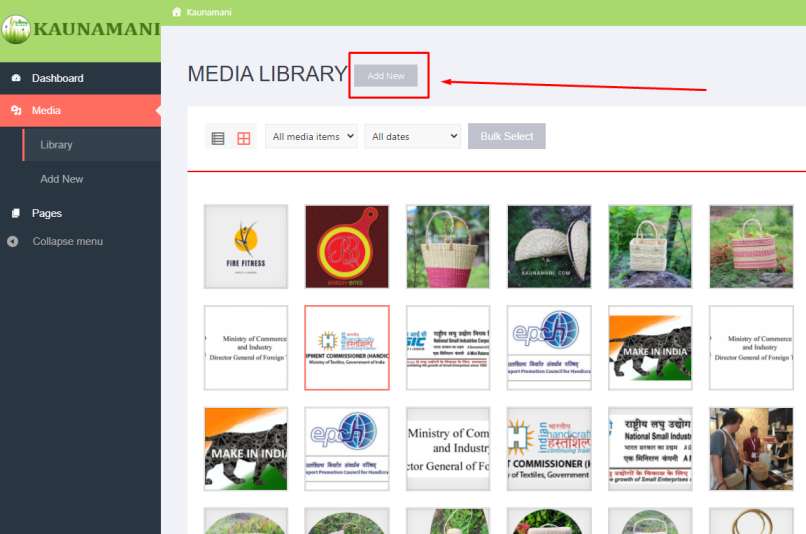This screenshot has width=806, height=534.
Task: Select the EPCH globe thumbnail in third row
Action: point(347,449)
